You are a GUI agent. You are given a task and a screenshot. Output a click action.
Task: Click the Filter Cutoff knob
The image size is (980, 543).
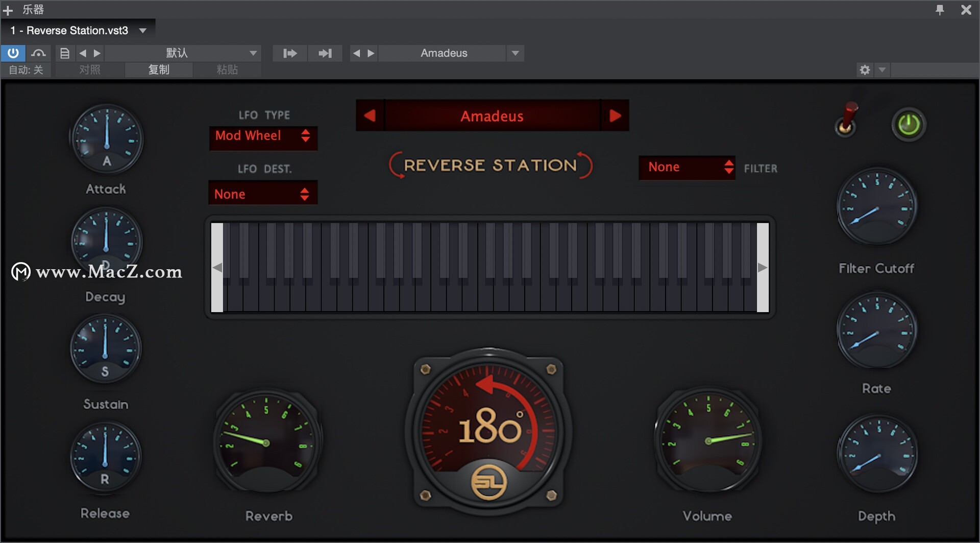click(877, 207)
